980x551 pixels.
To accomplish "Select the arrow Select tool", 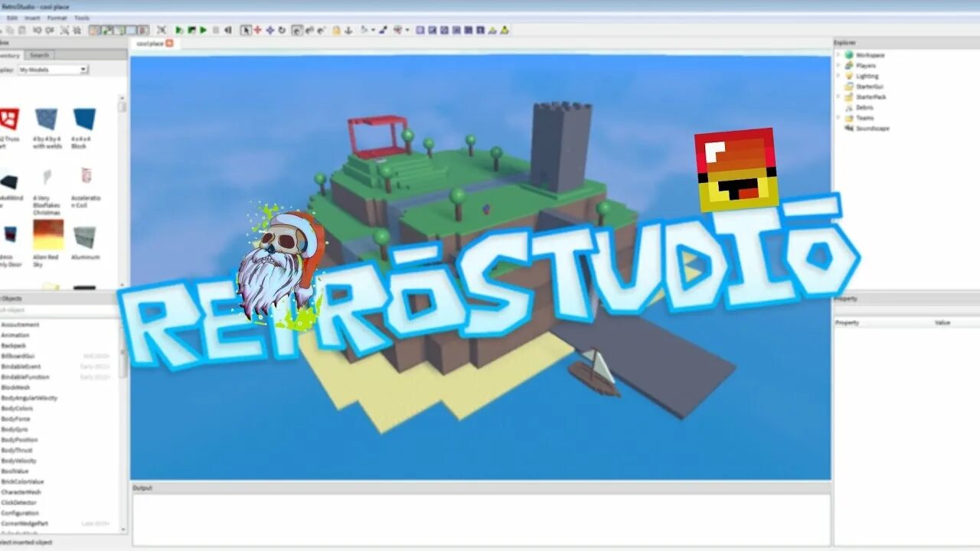I will click(246, 30).
